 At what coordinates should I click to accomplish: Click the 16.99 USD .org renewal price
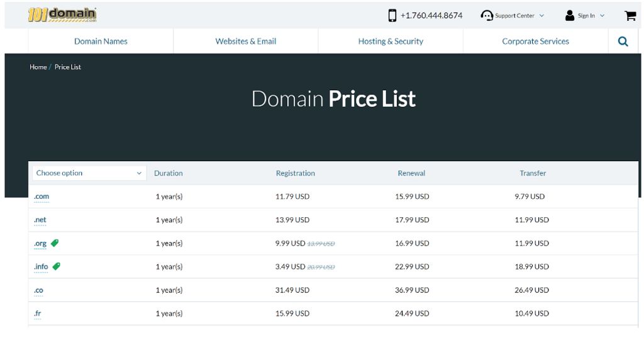[x=412, y=244]
